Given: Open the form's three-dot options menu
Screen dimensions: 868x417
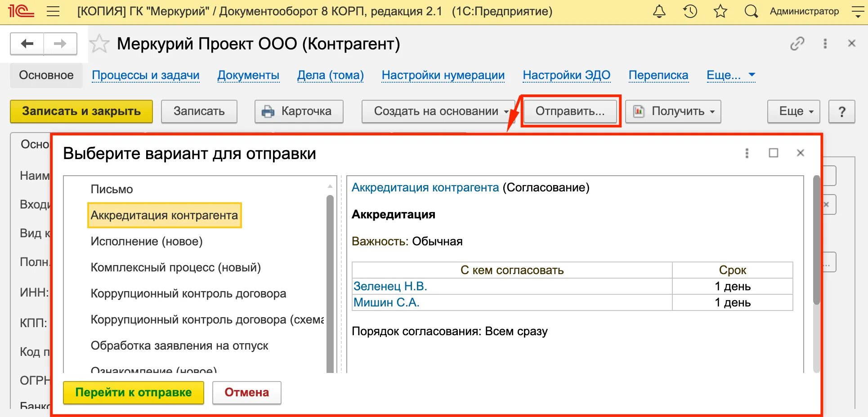Looking at the screenshot, I should pyautogui.click(x=825, y=44).
